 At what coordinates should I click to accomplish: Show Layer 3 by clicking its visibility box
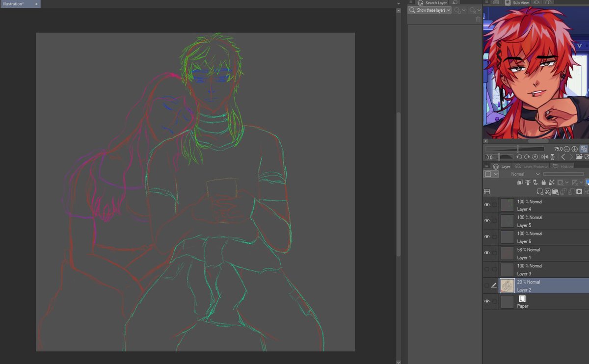pos(487,269)
